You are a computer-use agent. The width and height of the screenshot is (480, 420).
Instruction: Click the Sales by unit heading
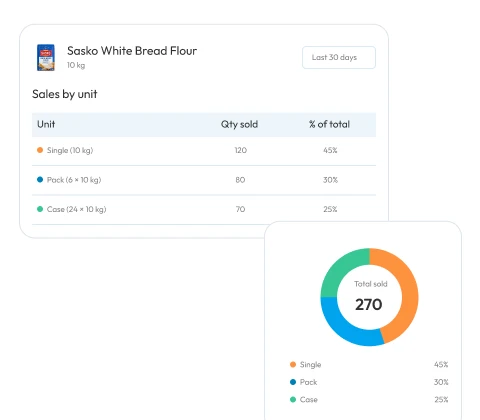pos(65,94)
